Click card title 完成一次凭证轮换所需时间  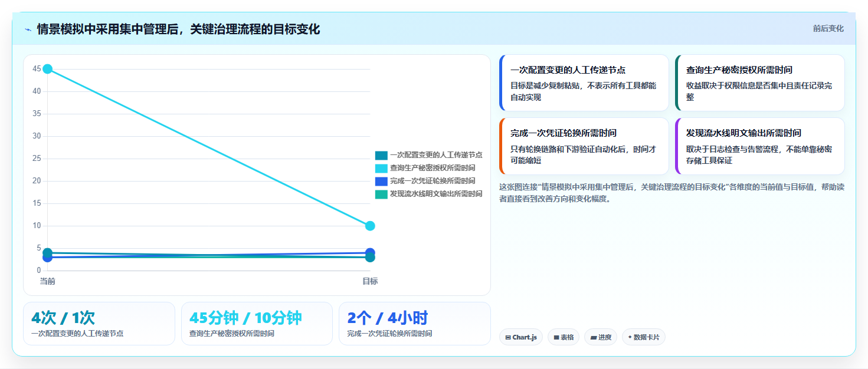click(x=564, y=133)
